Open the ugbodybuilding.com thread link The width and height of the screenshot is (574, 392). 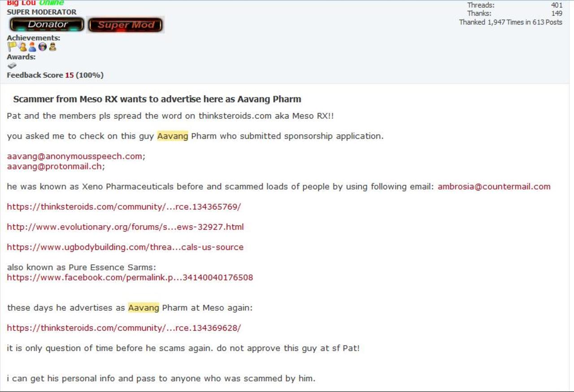tap(125, 247)
